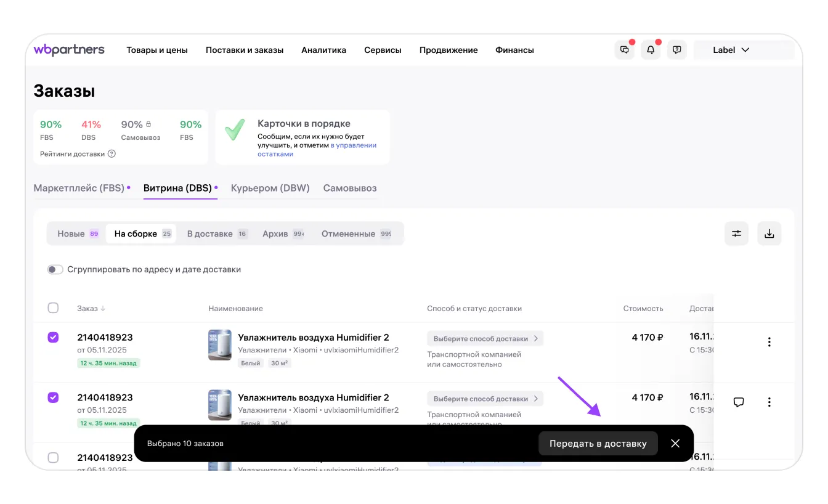Choose delivery method for the second order
The image size is (828, 504).
point(485,399)
